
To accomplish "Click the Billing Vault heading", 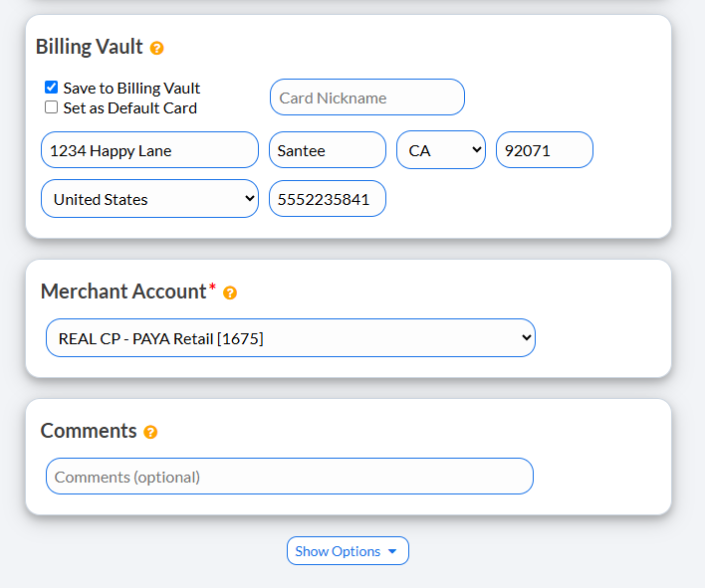I will tap(89, 47).
